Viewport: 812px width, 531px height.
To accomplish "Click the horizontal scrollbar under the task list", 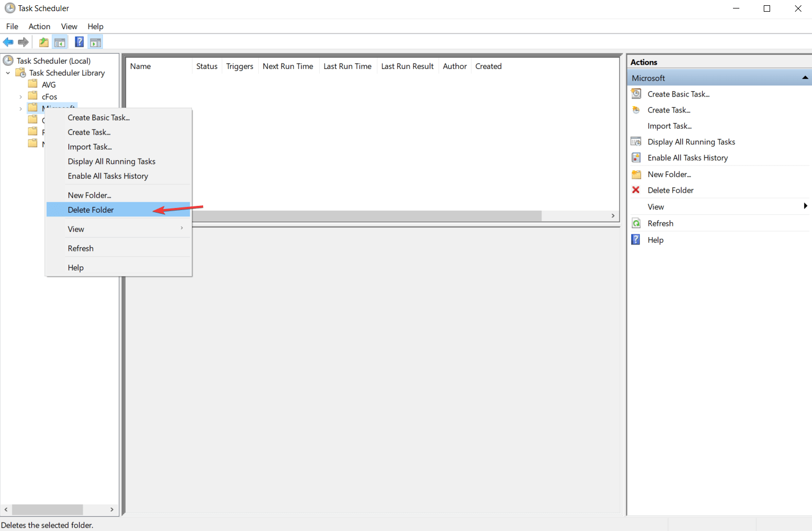I will coord(368,215).
